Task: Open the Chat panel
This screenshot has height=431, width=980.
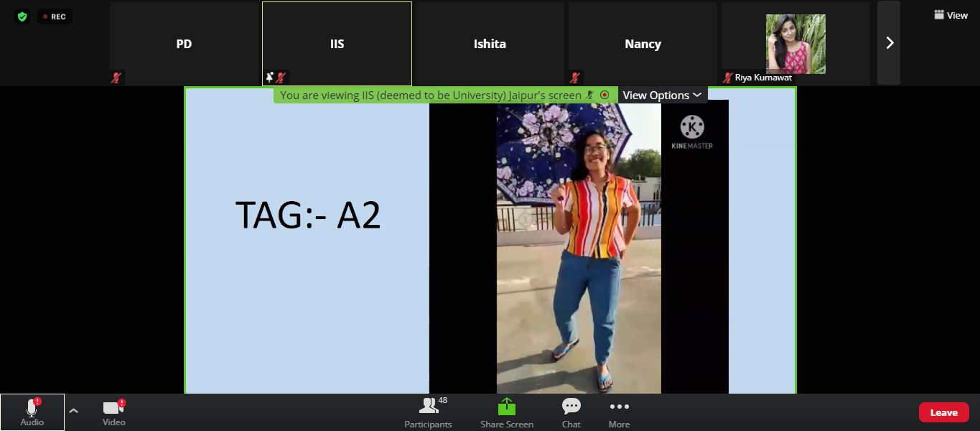Action: click(571, 412)
